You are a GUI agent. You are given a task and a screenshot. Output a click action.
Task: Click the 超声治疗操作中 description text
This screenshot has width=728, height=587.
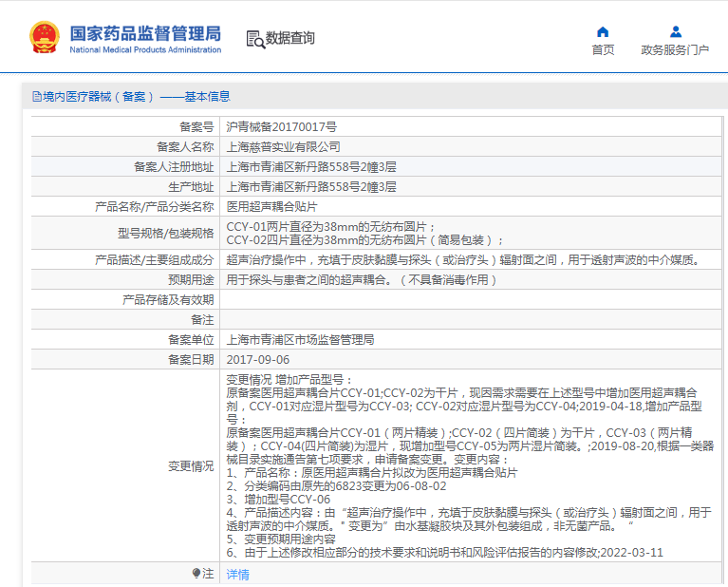pos(463,260)
